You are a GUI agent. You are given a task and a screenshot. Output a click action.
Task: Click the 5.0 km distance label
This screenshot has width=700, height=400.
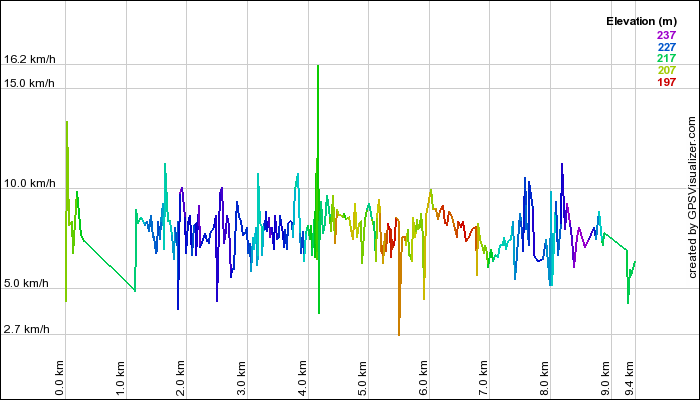pos(362,378)
